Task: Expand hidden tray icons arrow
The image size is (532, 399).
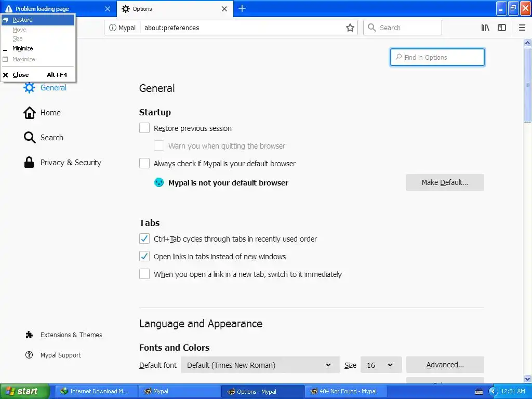Action: click(493, 392)
